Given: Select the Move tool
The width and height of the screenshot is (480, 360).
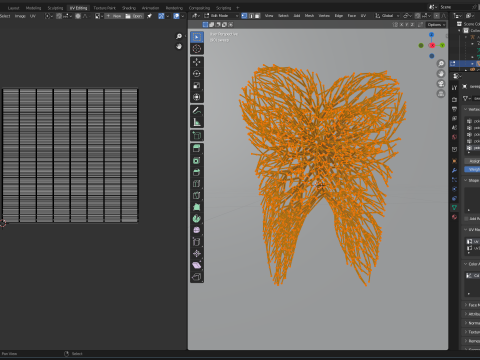Looking at the screenshot, I should tap(197, 62).
